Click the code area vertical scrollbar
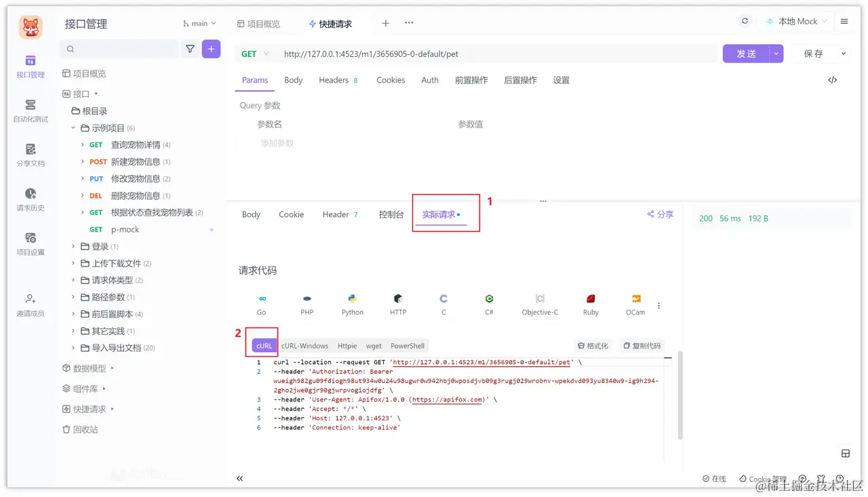 point(680,395)
